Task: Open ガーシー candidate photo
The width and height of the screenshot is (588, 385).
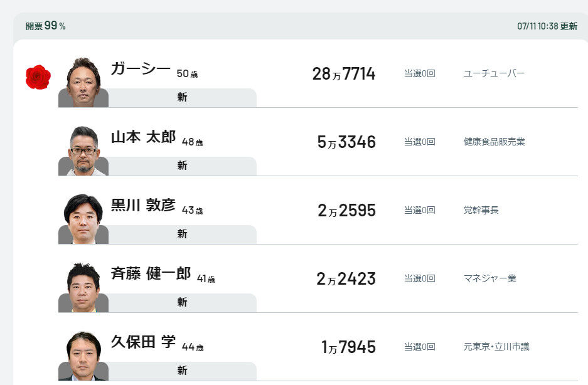Action: pyautogui.click(x=83, y=82)
